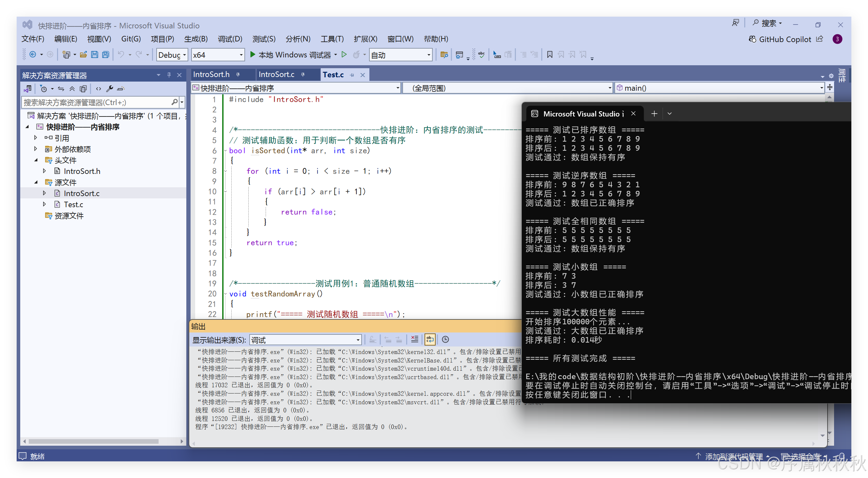Click the Find in Files toolbar icon

(444, 54)
